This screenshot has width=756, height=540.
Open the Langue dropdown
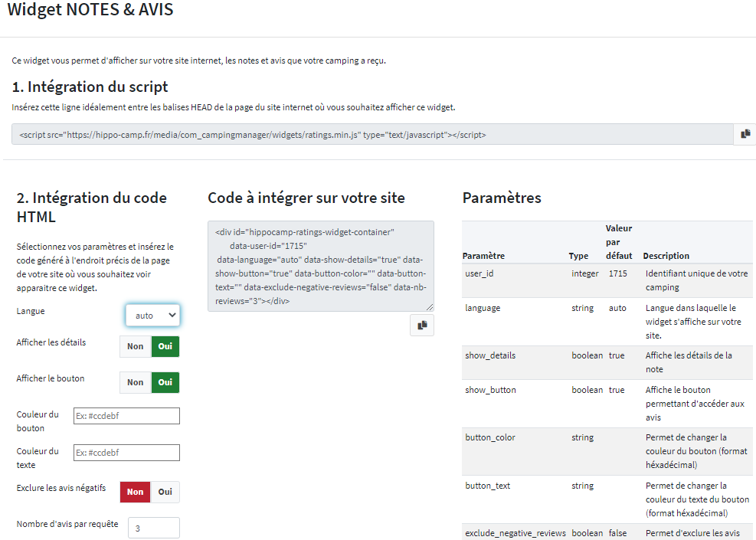point(152,315)
